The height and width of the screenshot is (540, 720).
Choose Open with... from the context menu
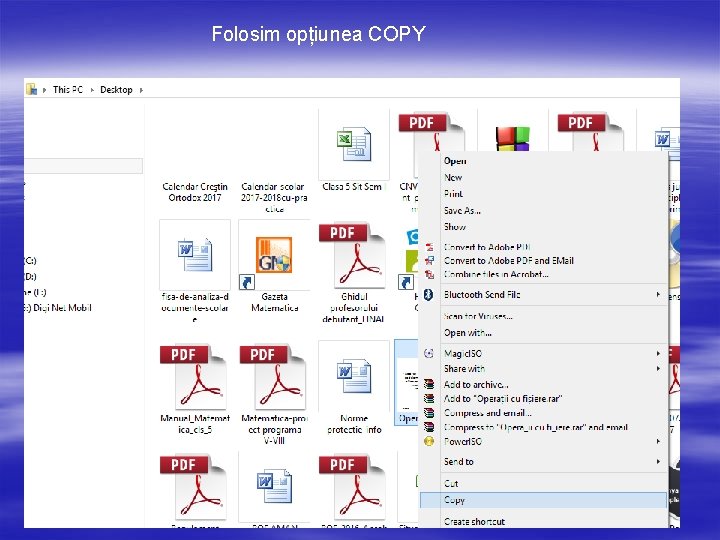click(x=467, y=332)
